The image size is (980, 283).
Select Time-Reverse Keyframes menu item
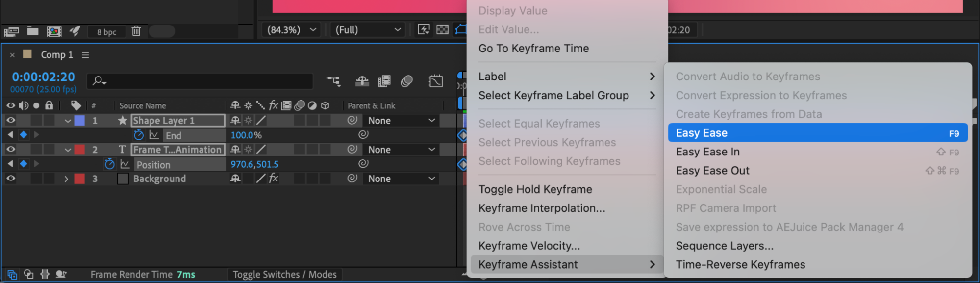(x=740, y=265)
